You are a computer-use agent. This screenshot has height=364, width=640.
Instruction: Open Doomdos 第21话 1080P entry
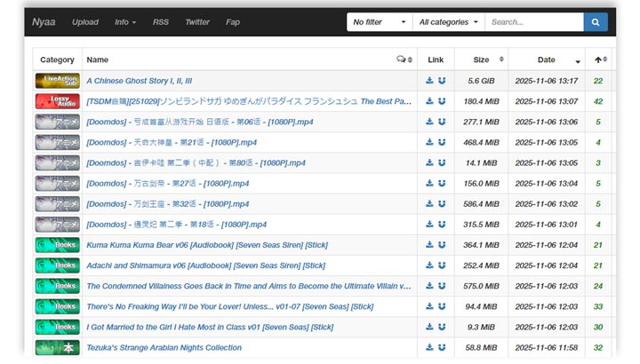click(172, 142)
